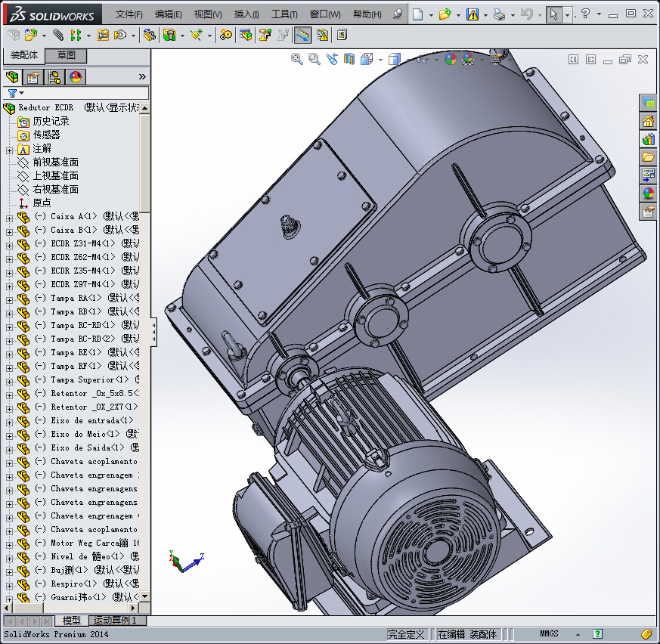The image size is (660, 644).
Task: Click the Edit Appearance icon in view toolbar
Action: [x=450, y=59]
